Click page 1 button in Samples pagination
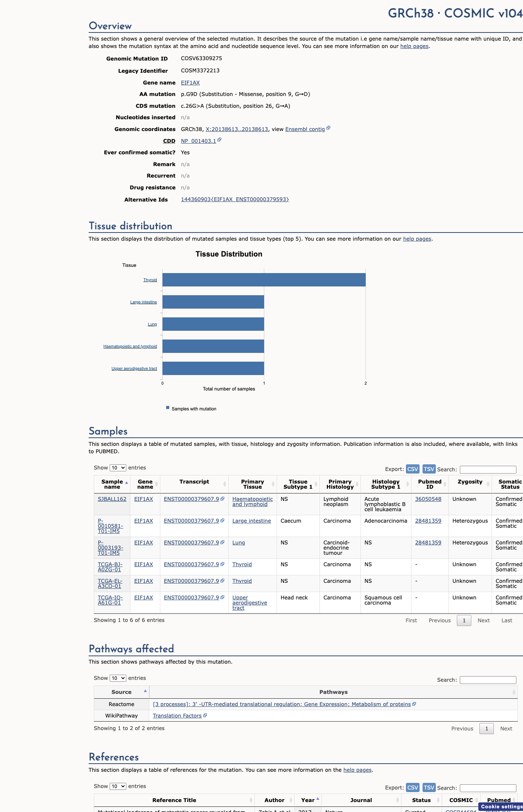The height and width of the screenshot is (812, 523). click(464, 620)
